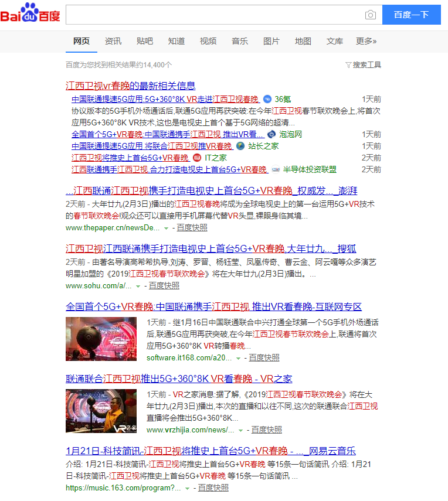
Task: Expand the 更多» category menu
Action: (366, 41)
